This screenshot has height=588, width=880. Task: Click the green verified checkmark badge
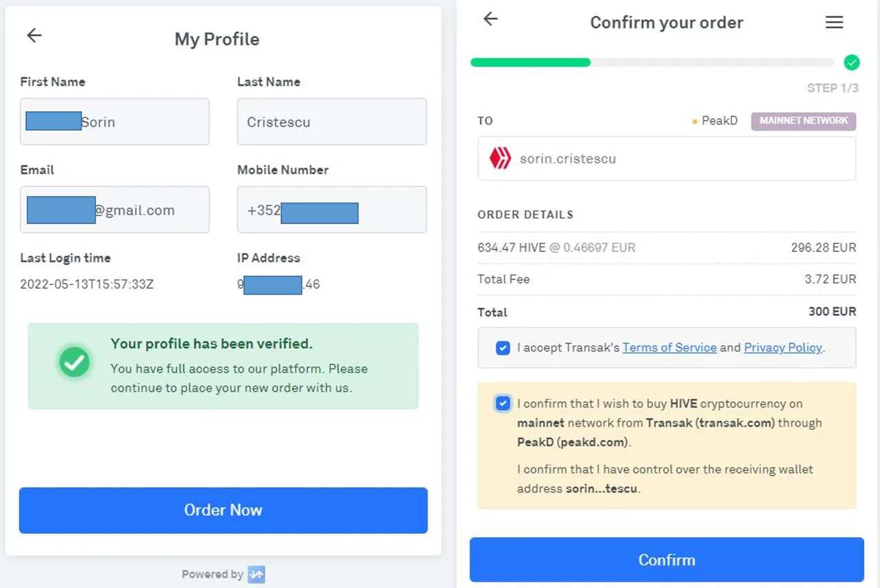(x=74, y=361)
